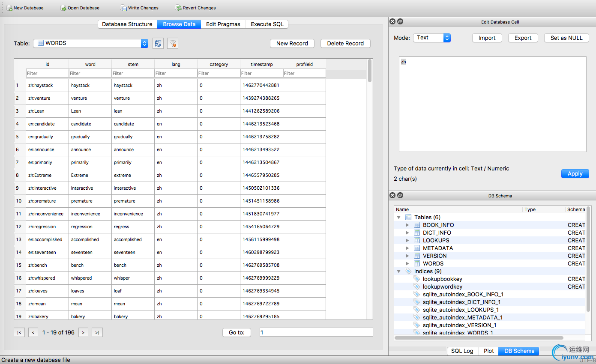
Task: Click the Indices (9) group icon
Action: (408, 272)
